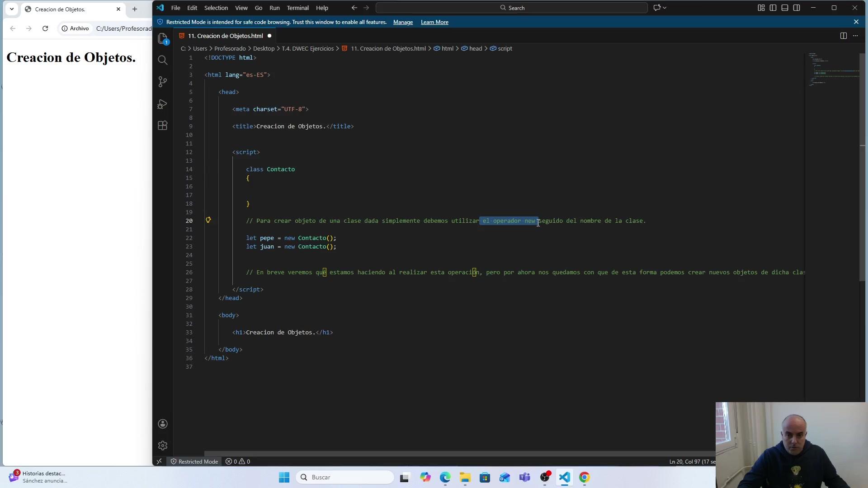Open the Explorer view in the activity bar
868x488 pixels.
click(163, 39)
